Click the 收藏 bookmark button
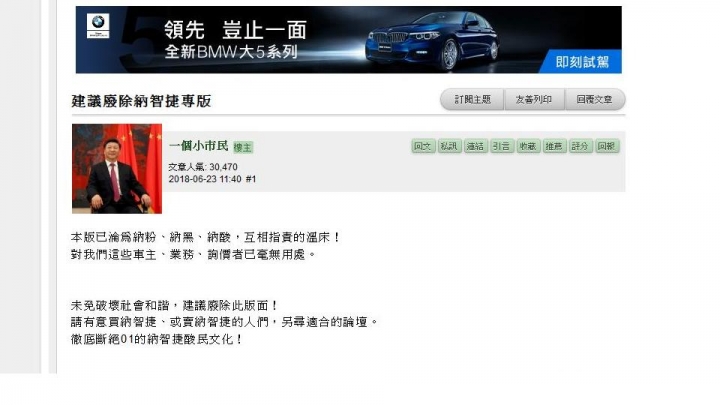Screen dimensions: 720x405 pyautogui.click(x=528, y=146)
